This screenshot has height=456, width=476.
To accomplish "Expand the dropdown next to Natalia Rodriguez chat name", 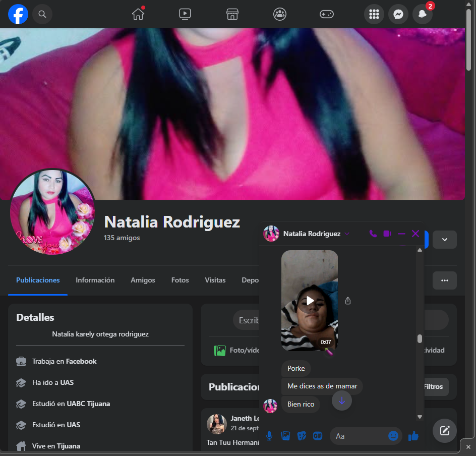I will (347, 234).
